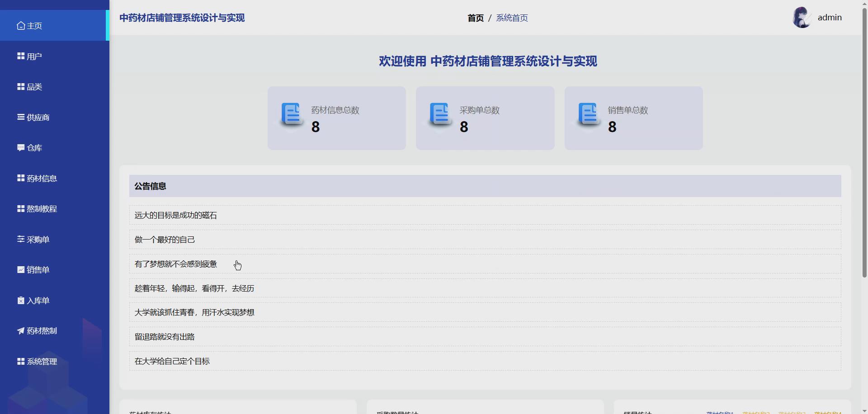
Task: Open announcement 留退路就没有出路
Action: (x=485, y=337)
